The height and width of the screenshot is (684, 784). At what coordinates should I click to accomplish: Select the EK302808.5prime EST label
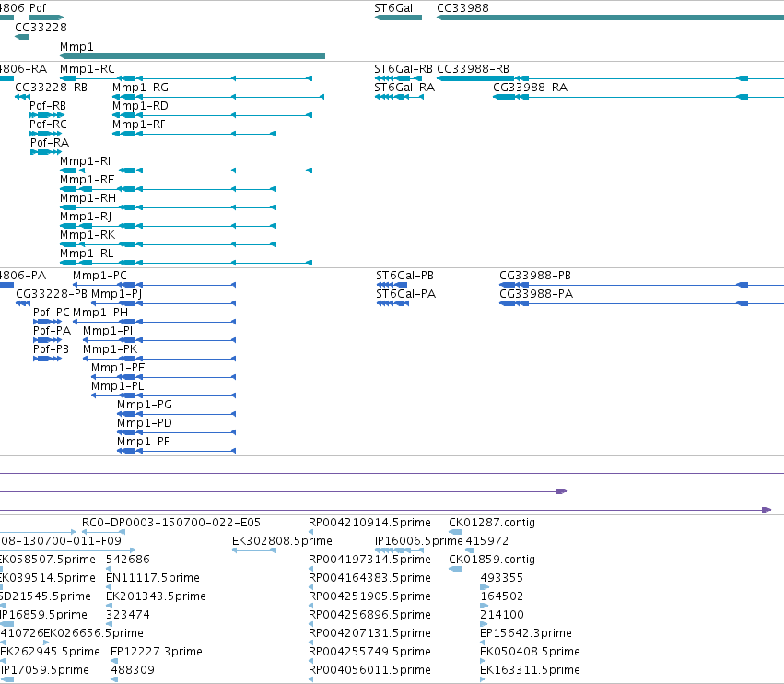283,541
